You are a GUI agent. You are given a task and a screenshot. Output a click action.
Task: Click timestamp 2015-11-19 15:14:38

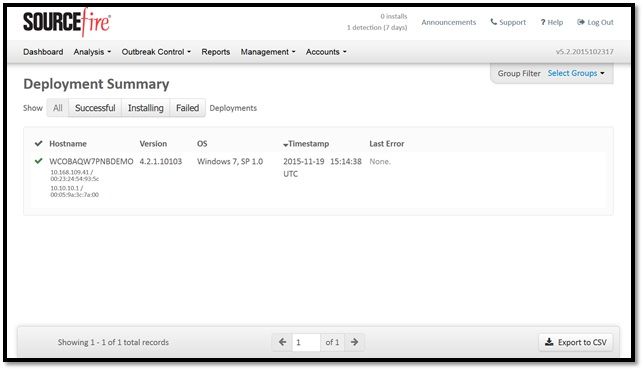click(x=322, y=161)
